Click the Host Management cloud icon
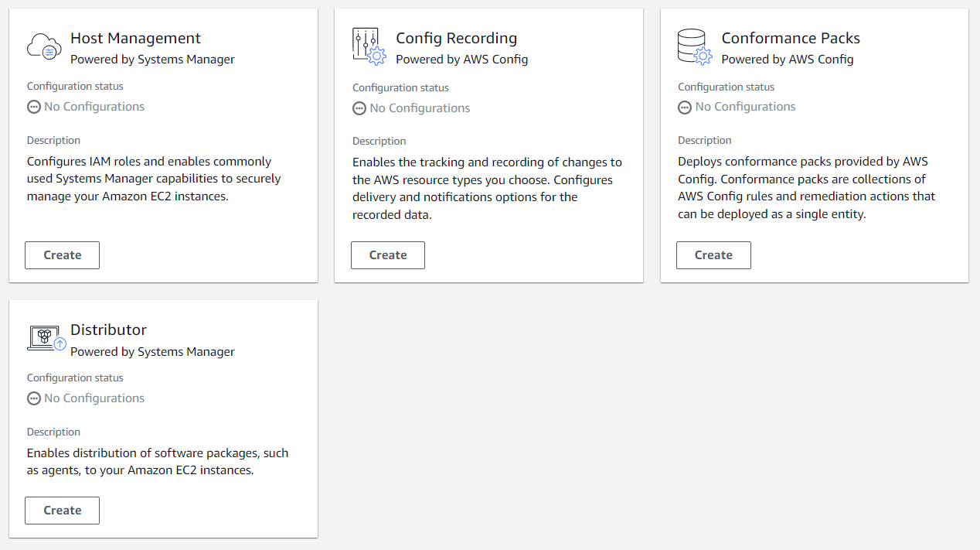This screenshot has width=980, height=550. pyautogui.click(x=44, y=46)
